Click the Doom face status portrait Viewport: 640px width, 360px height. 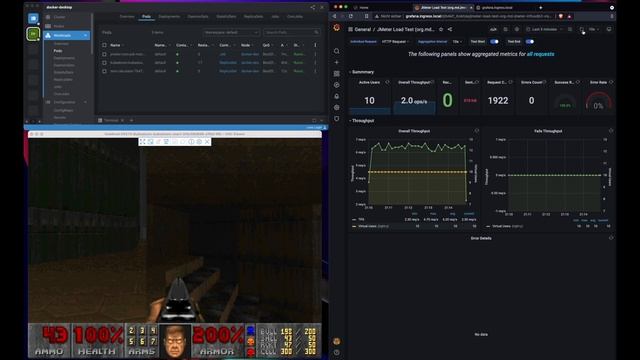pos(175,341)
